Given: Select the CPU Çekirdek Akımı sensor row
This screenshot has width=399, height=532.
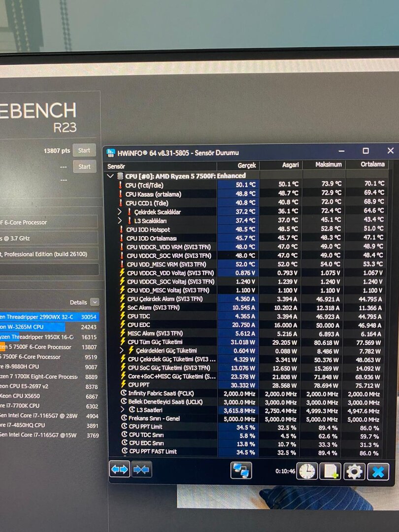Looking at the screenshot, I should pos(251,299).
